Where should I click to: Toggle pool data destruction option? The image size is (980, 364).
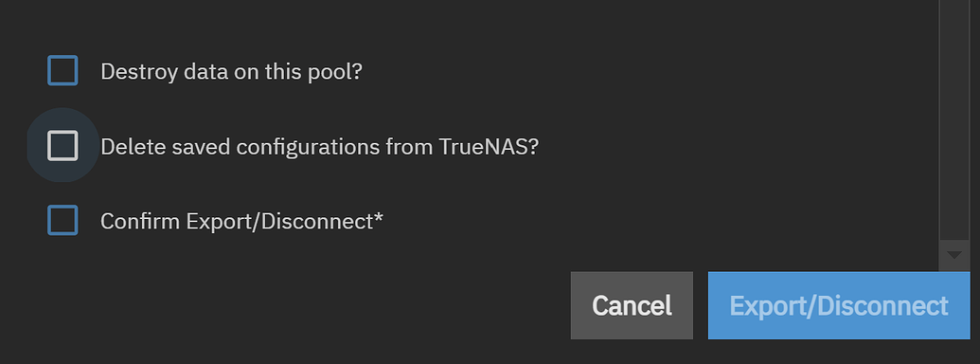coord(62,71)
